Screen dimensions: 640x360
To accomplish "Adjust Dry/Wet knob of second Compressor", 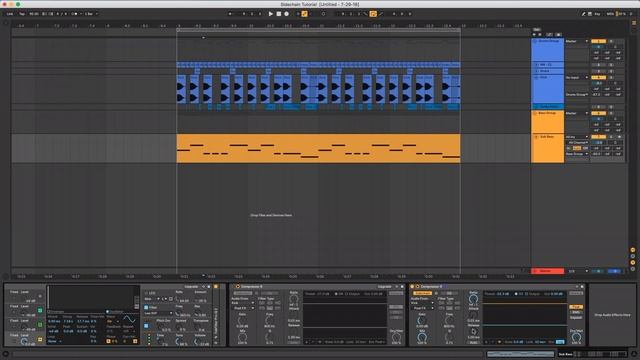I will click(576, 338).
